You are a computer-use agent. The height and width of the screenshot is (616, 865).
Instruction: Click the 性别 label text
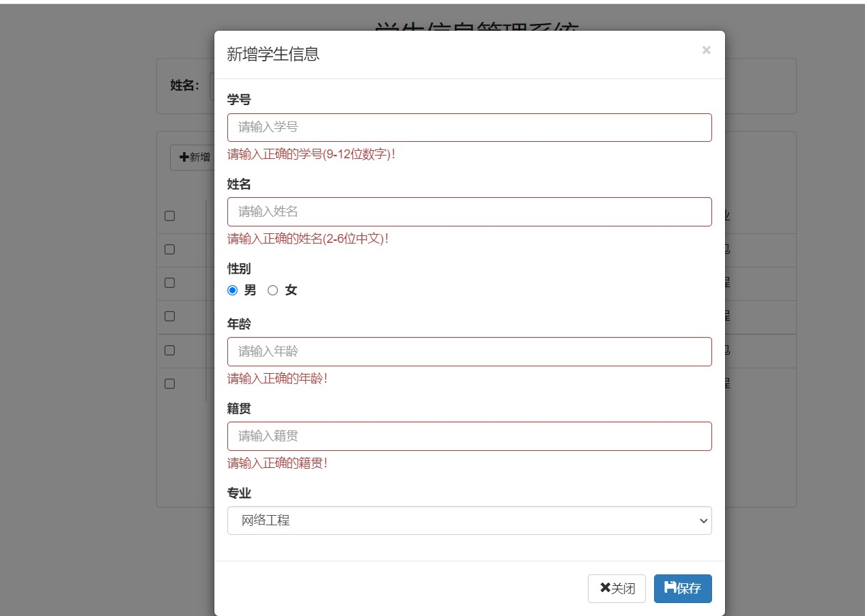point(239,269)
